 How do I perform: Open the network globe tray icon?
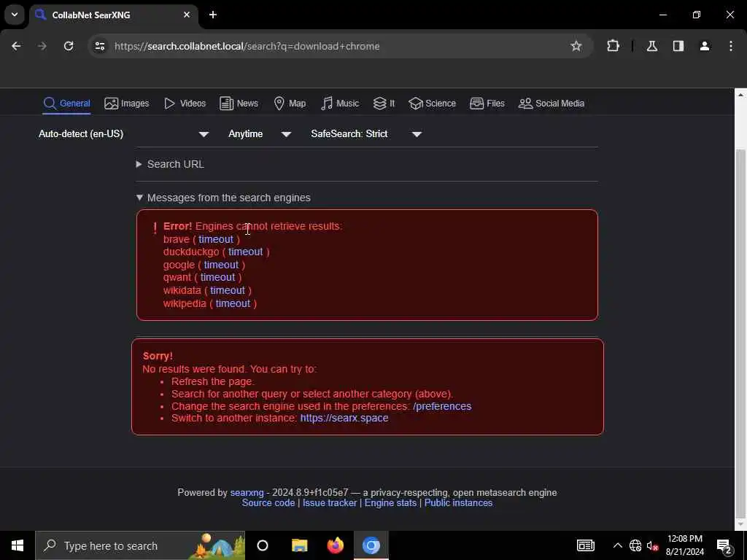tap(635, 545)
